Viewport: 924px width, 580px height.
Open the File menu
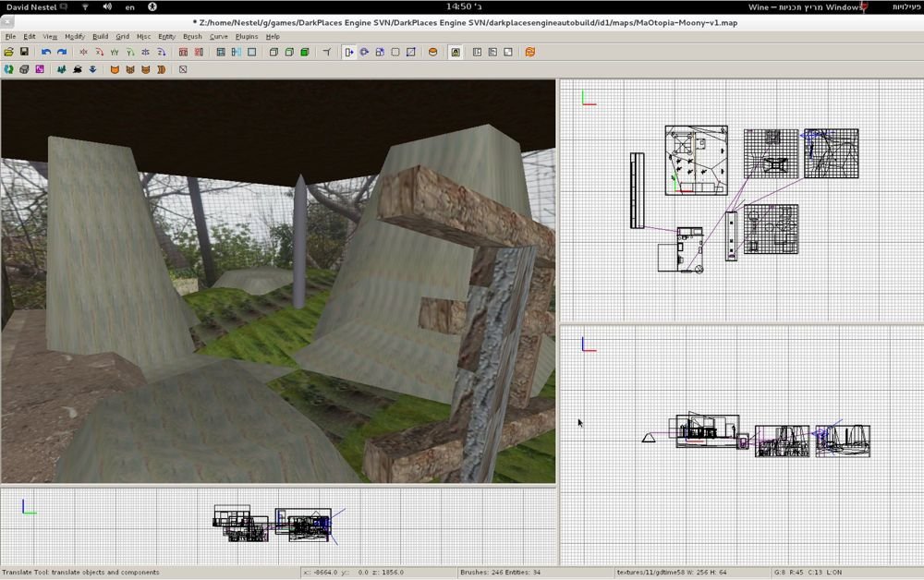10,36
